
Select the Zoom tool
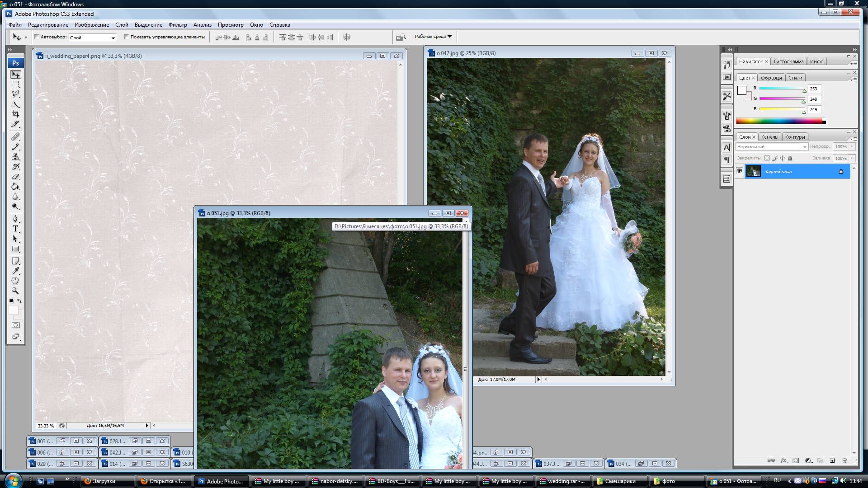[15, 291]
